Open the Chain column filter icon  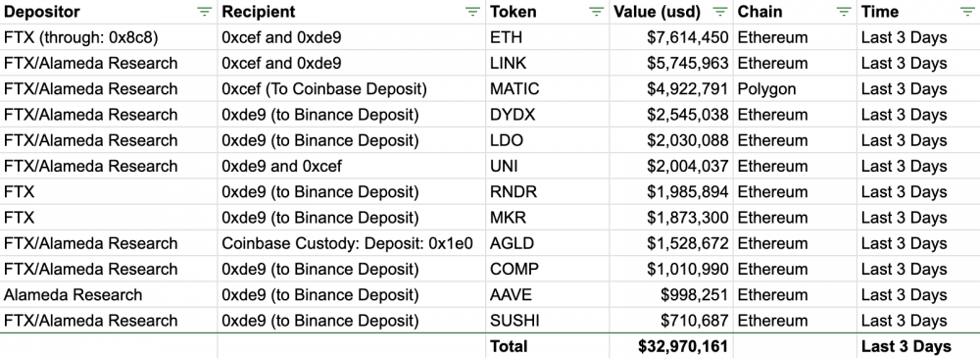pyautogui.click(x=843, y=12)
